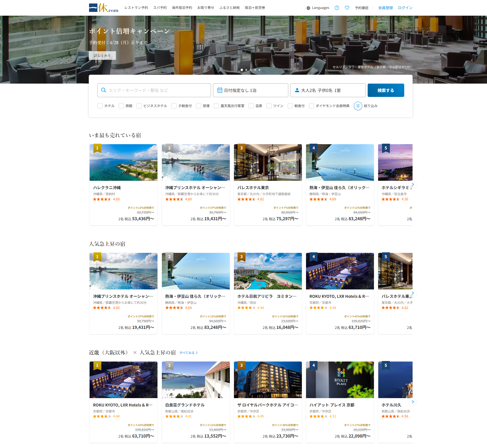Toggle 旅館 checkbox
Viewport: 487px width, 448px height.
(x=121, y=106)
